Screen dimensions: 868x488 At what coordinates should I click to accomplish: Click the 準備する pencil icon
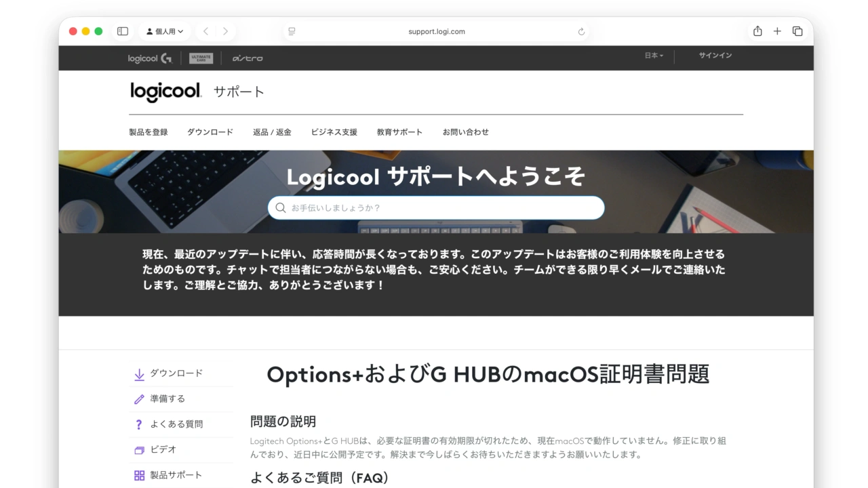point(138,399)
